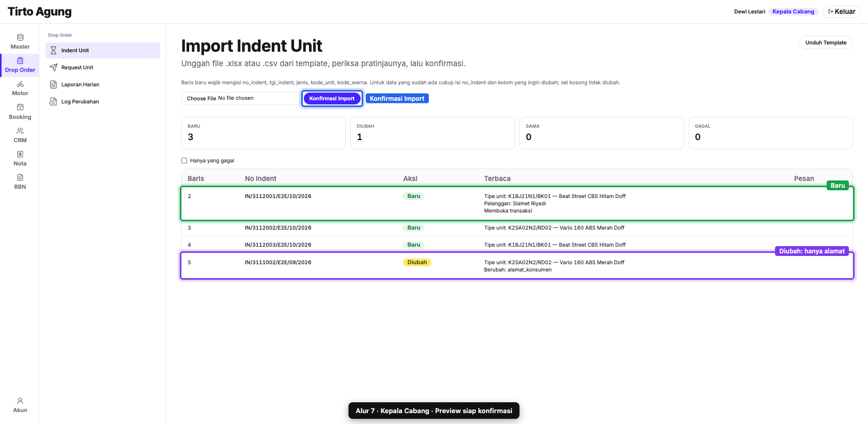
Task: Open the Nota receipt icon
Action: pos(20,154)
